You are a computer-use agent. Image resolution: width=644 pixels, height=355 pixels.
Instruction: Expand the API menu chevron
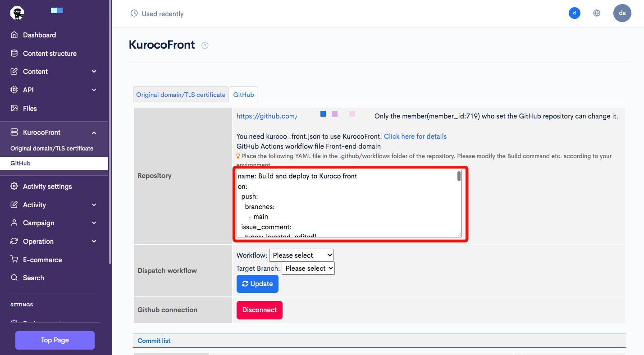(x=94, y=90)
